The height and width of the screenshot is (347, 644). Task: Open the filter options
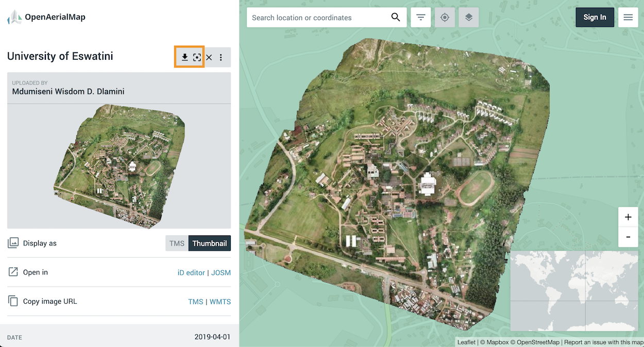click(x=421, y=18)
